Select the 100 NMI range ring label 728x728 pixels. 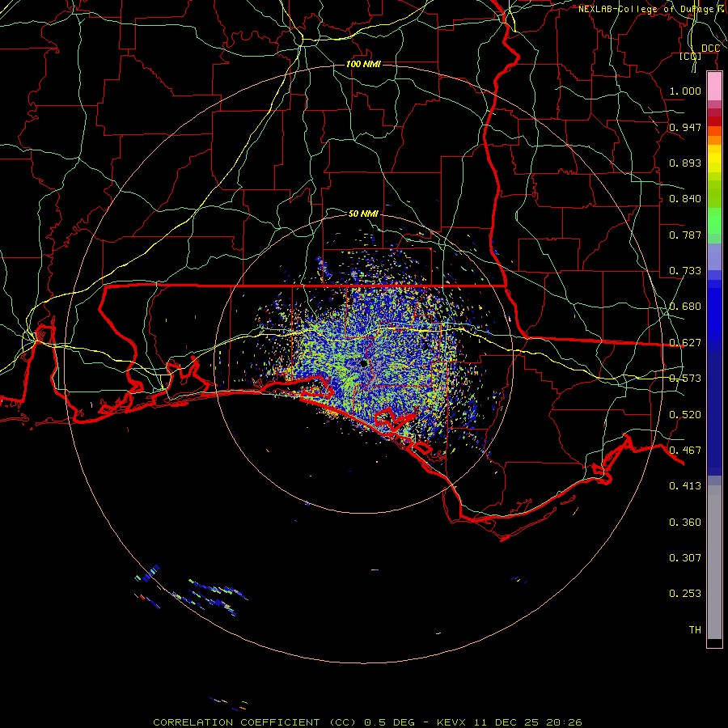click(x=363, y=64)
